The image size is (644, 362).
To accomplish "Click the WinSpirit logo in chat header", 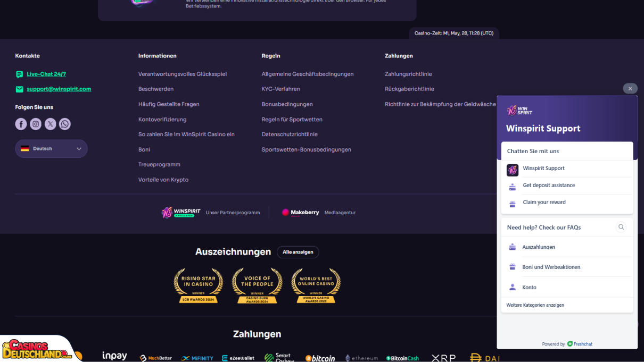I will click(519, 111).
